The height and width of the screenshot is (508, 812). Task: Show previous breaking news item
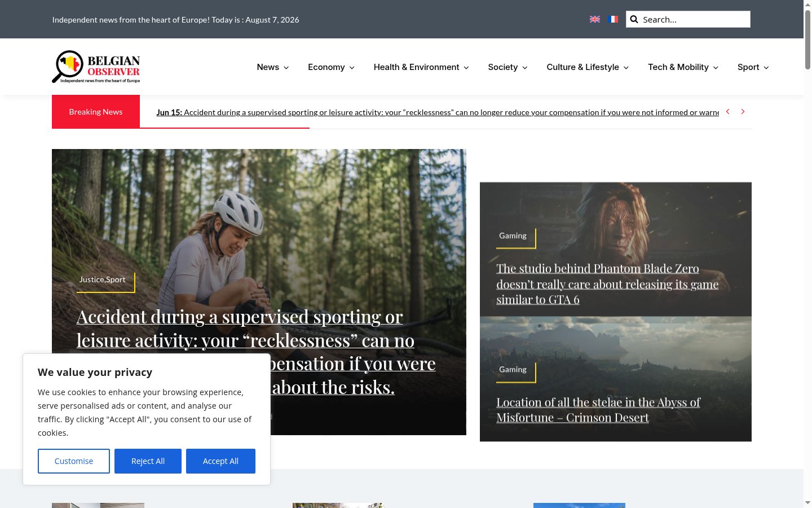pos(727,112)
